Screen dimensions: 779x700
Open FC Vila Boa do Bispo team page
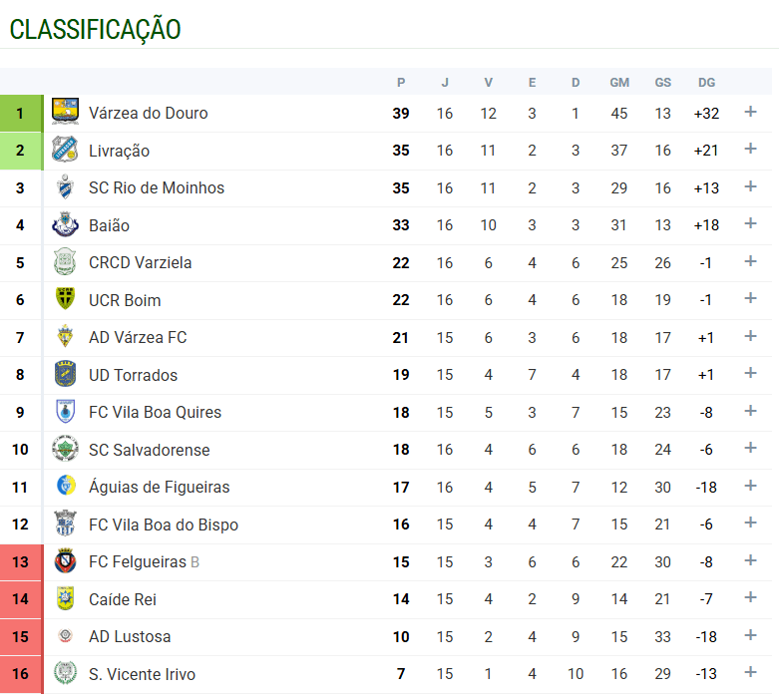[164, 525]
